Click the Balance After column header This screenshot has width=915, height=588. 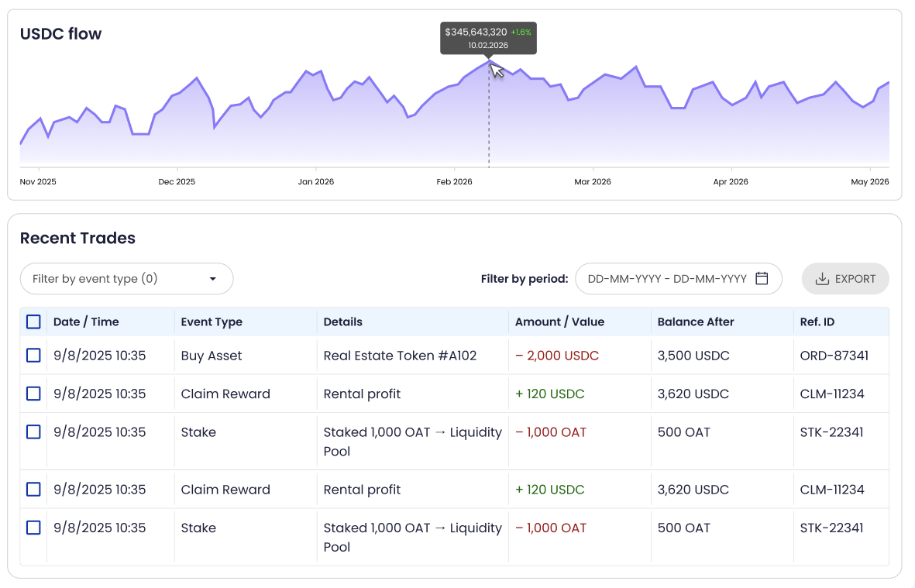point(695,322)
